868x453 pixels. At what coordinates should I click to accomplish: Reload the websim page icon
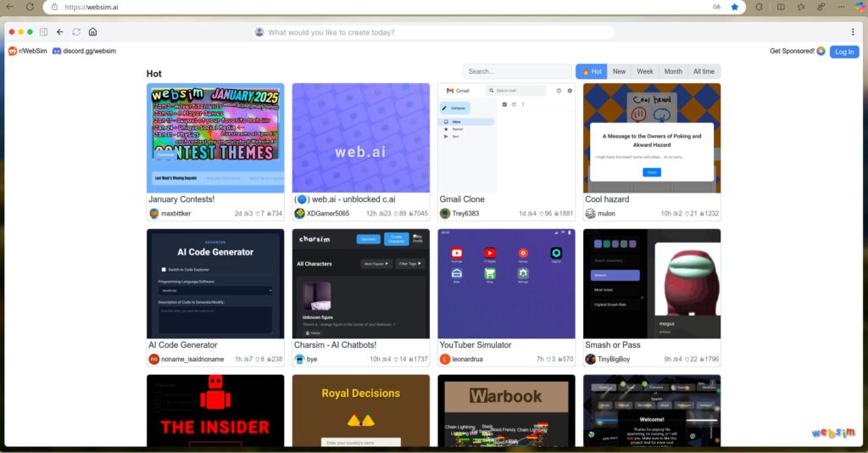coord(76,32)
